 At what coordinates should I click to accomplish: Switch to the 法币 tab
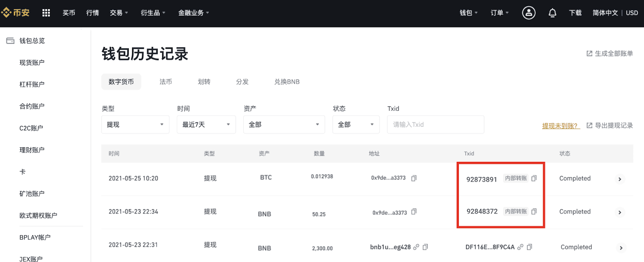coord(165,82)
